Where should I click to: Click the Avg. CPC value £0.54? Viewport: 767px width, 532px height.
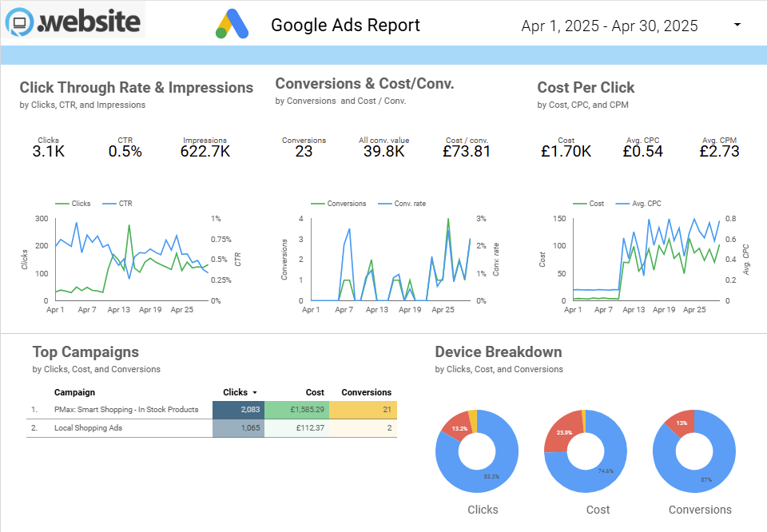[x=642, y=152]
